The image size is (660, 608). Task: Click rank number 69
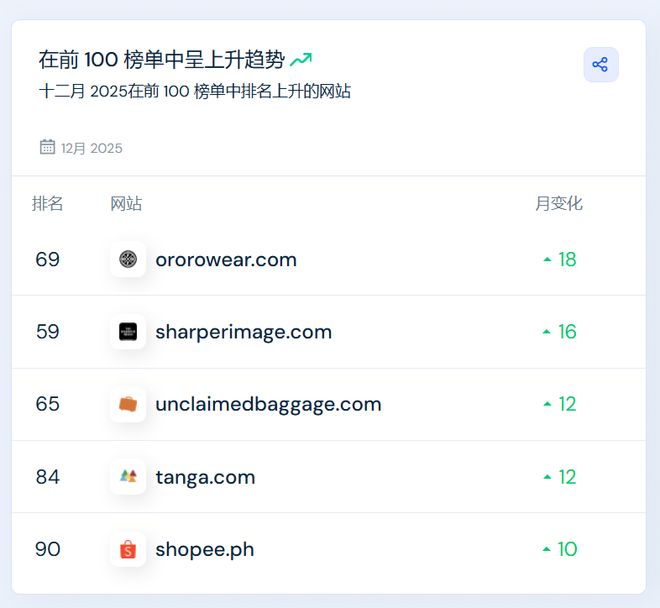[48, 259]
